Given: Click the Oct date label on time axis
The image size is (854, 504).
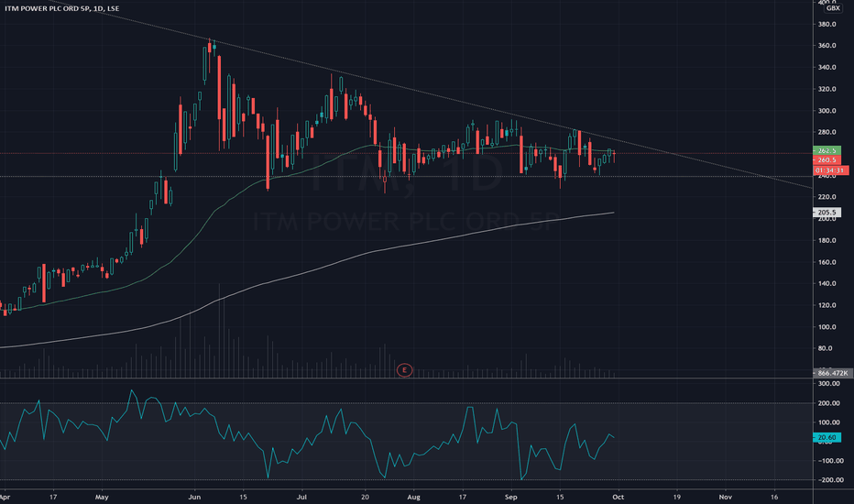Looking at the screenshot, I should click(x=619, y=497).
